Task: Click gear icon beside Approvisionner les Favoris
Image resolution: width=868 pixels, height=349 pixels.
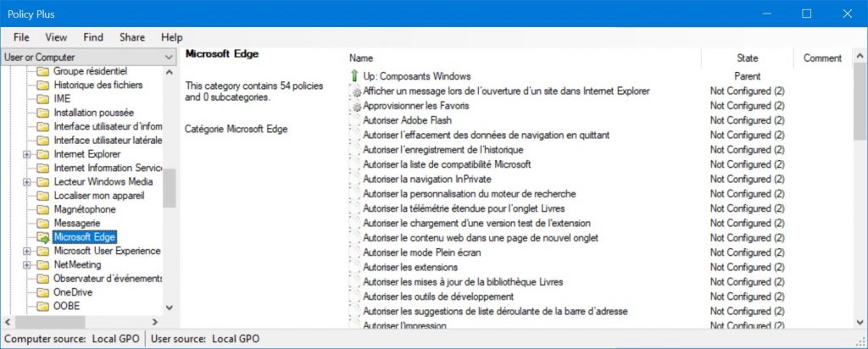Action: (355, 106)
